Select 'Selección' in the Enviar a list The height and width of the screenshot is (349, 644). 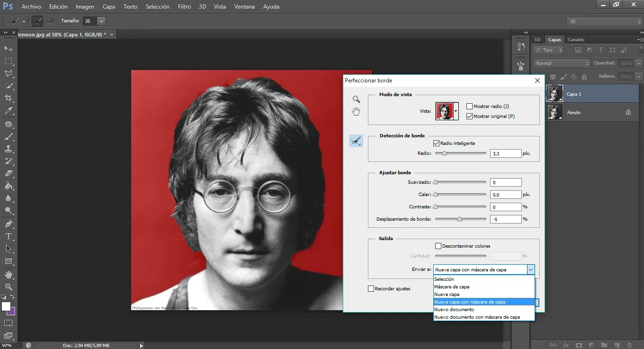[444, 279]
